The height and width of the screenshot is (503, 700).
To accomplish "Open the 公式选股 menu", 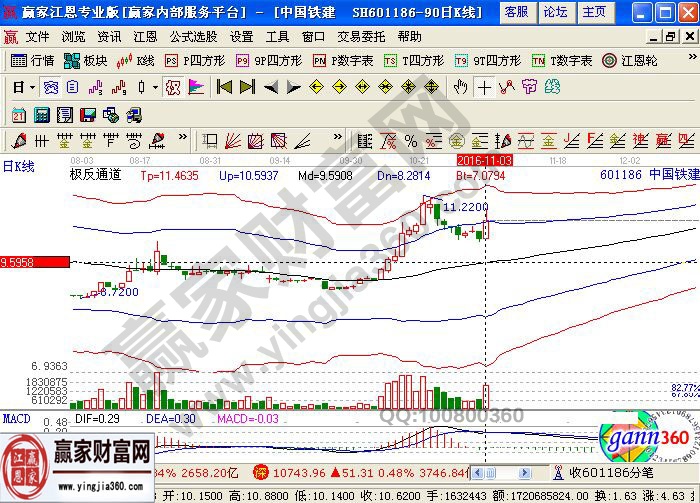I will pyautogui.click(x=194, y=36).
